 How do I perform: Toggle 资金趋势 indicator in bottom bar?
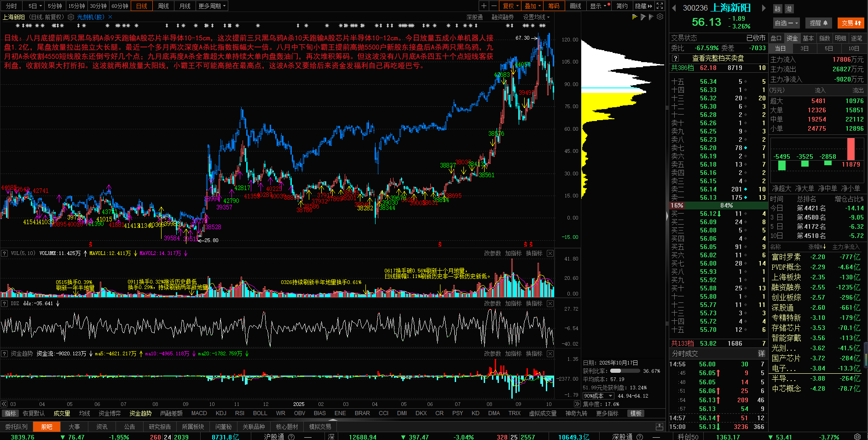(140, 413)
